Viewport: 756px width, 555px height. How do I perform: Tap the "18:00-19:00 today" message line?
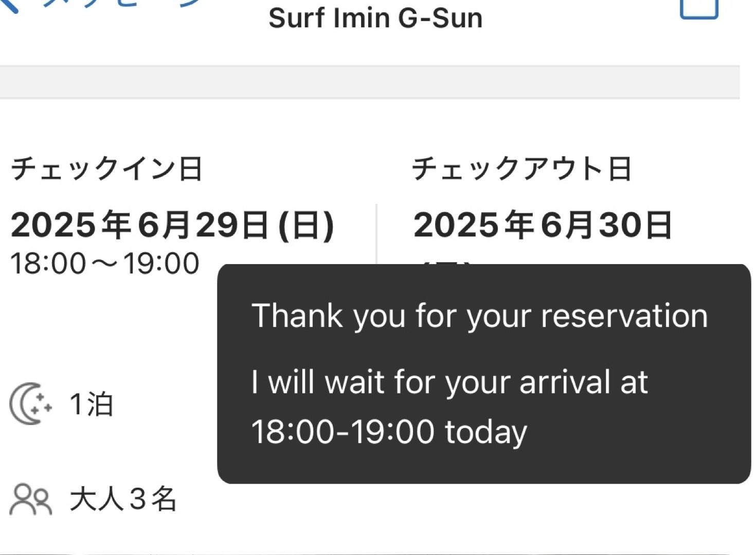pos(389,431)
